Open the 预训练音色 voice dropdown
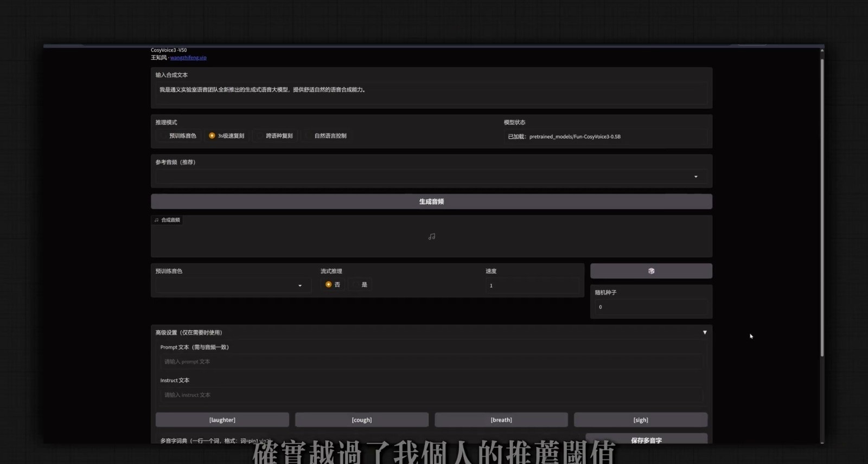The image size is (868, 464). point(233,286)
